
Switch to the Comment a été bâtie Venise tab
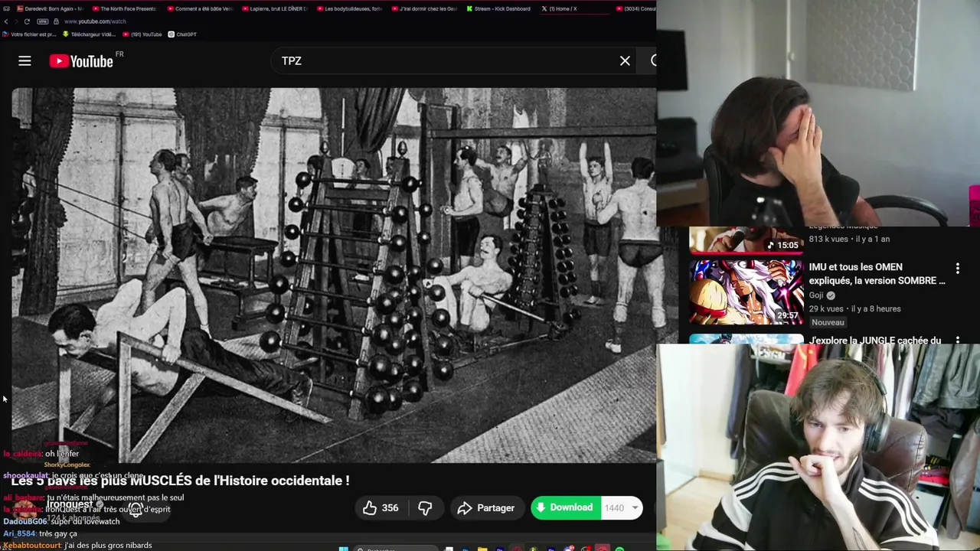(199, 8)
